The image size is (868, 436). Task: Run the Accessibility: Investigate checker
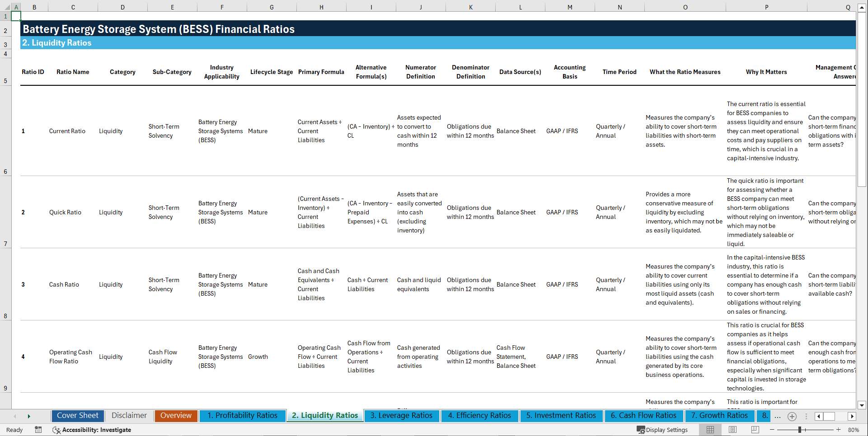[x=92, y=430]
